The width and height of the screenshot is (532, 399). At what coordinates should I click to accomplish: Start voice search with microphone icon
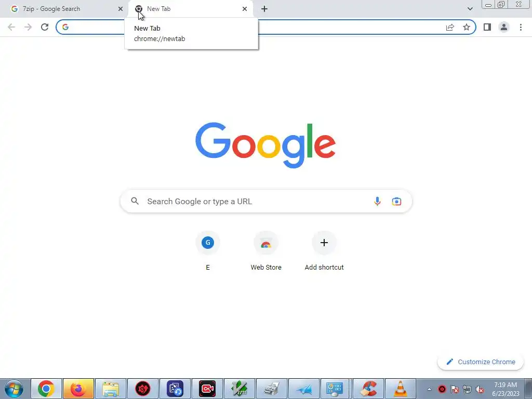[x=377, y=201]
